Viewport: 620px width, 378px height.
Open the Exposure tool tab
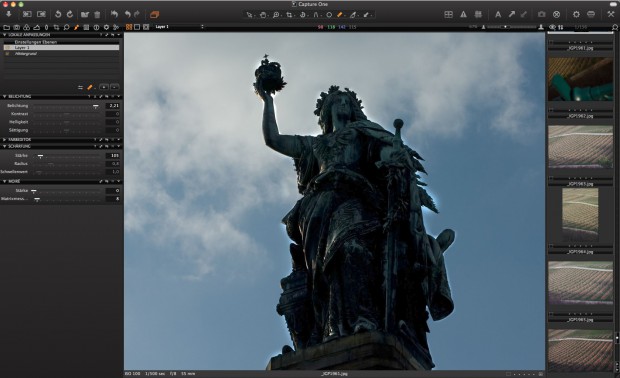pos(36,27)
